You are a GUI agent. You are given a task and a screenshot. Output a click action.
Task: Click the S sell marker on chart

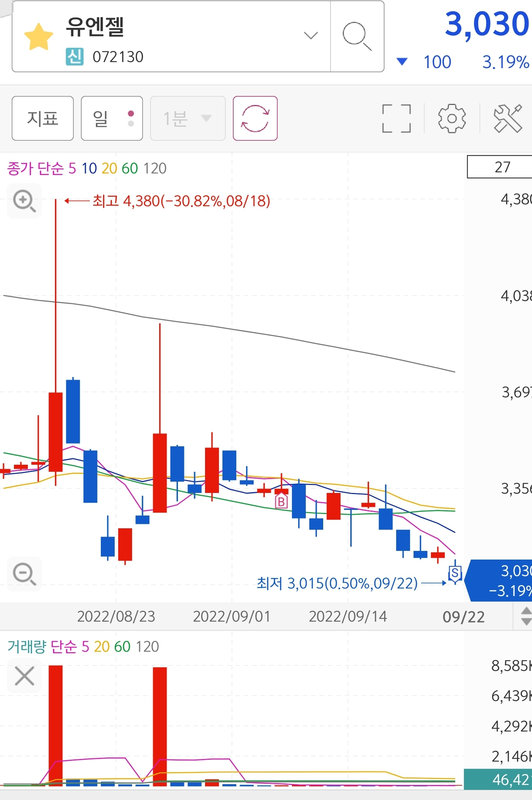[x=455, y=573]
